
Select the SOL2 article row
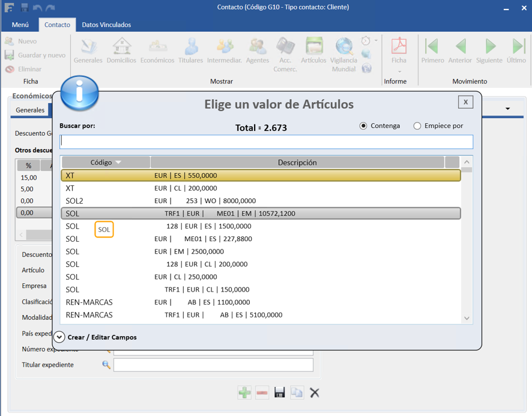[261, 201]
